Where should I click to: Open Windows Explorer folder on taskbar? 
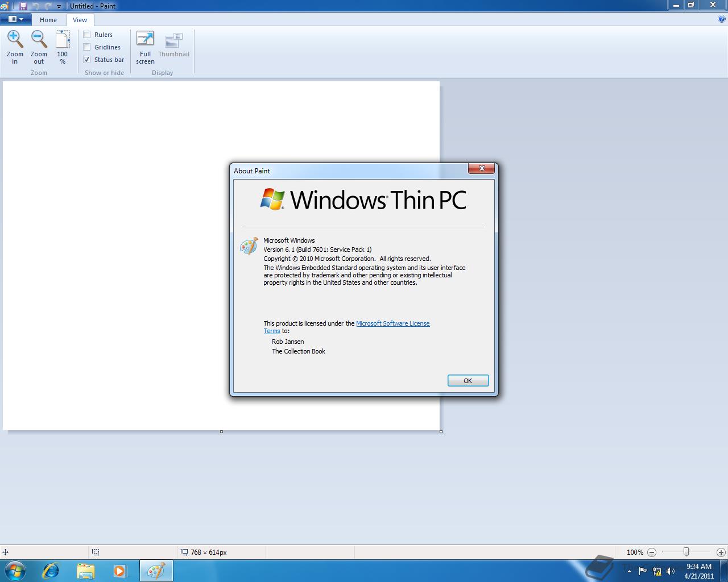86,571
